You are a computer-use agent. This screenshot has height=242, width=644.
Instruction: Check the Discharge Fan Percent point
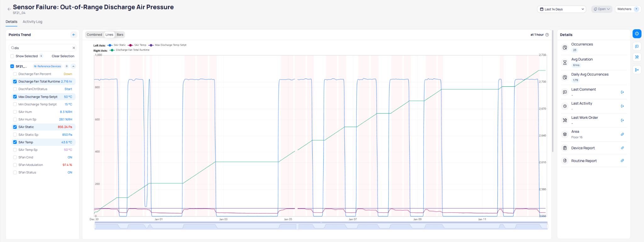click(15, 74)
